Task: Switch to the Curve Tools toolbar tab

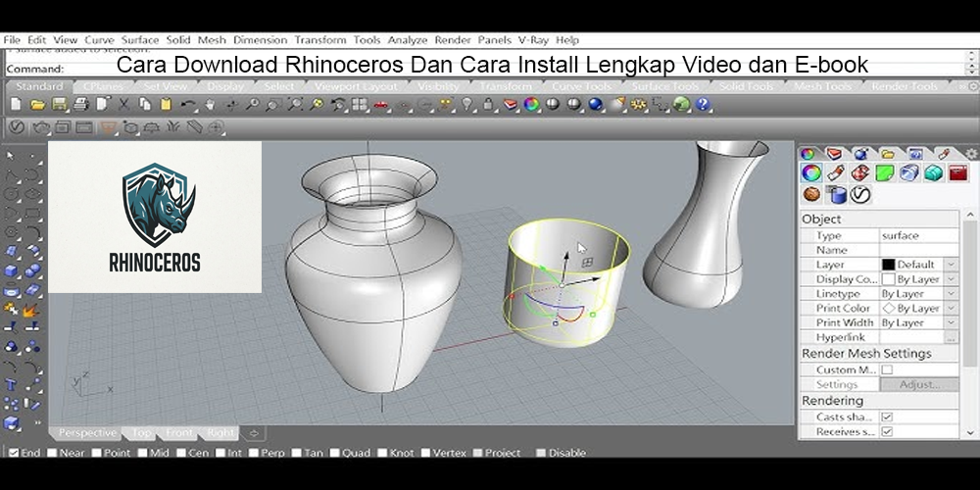Action: (581, 86)
